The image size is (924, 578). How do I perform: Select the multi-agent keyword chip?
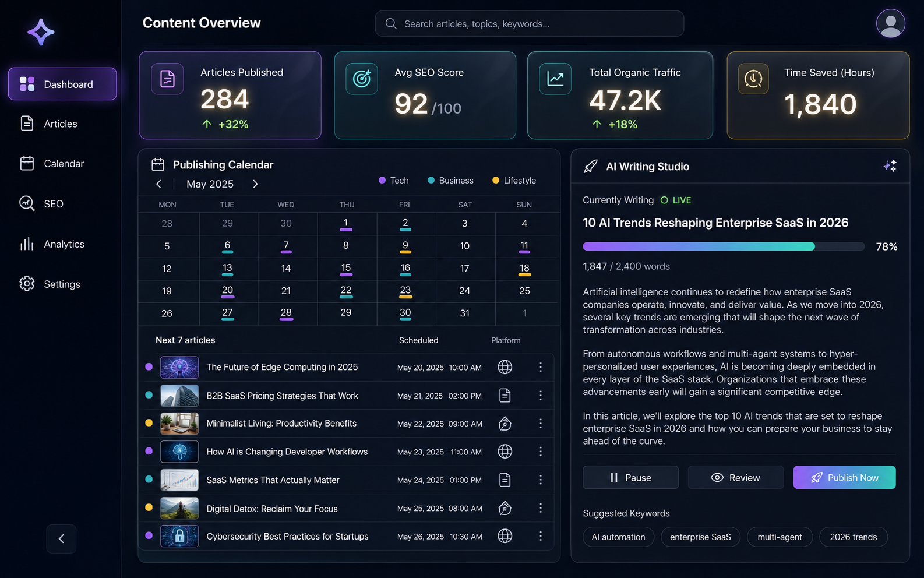(x=780, y=537)
